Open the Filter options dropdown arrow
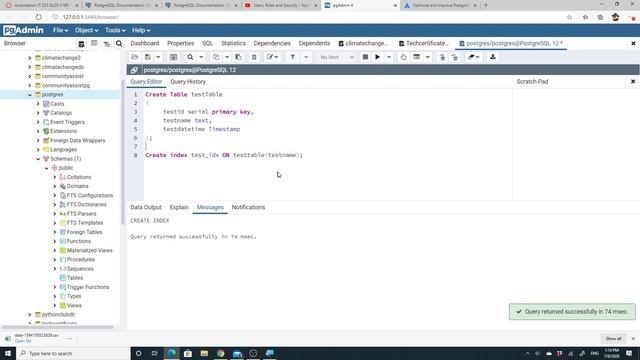Viewport: 640px width, 360px height. (x=306, y=57)
